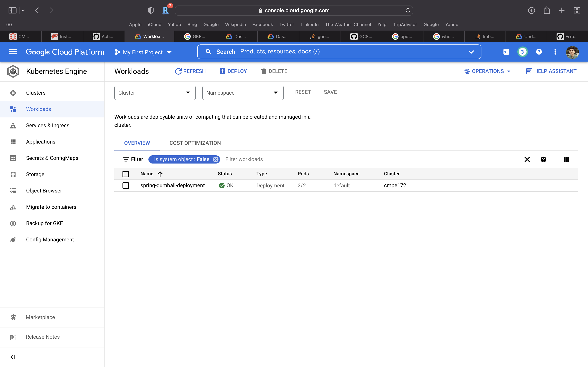Sort table by Name column arrow
This screenshot has width=588, height=367.
pos(160,174)
